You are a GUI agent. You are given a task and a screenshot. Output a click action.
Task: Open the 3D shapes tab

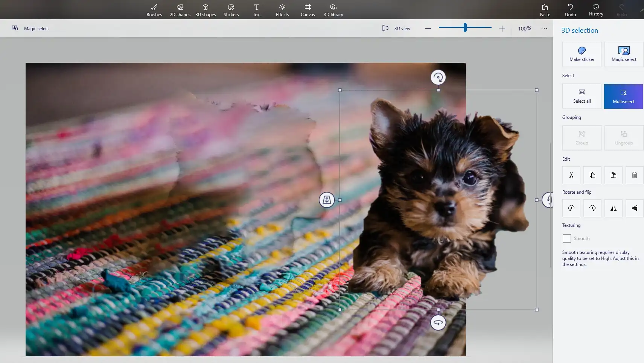click(206, 10)
